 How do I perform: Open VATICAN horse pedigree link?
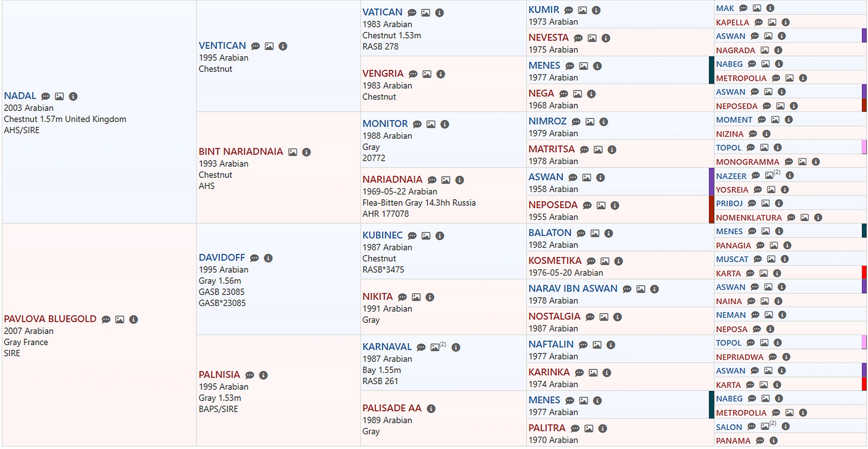click(x=382, y=12)
